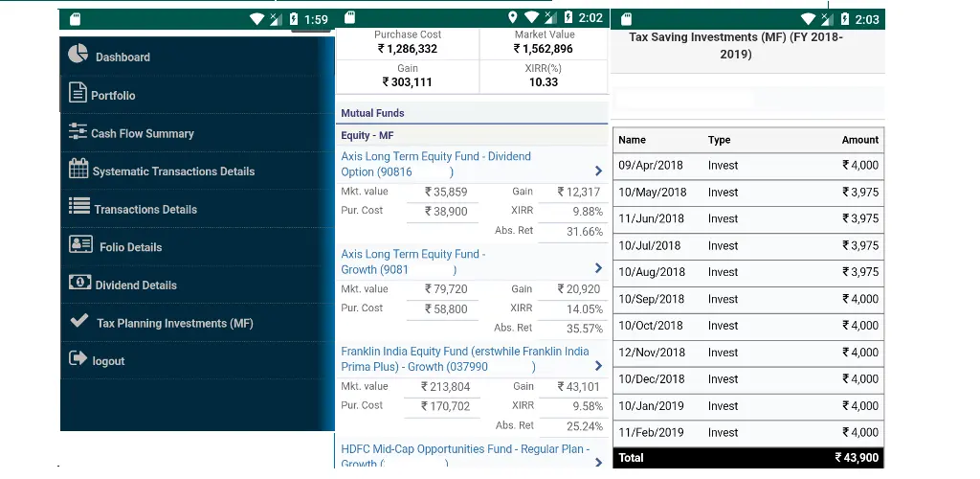
Task: Choose logout in the side menu
Action: coord(197,360)
